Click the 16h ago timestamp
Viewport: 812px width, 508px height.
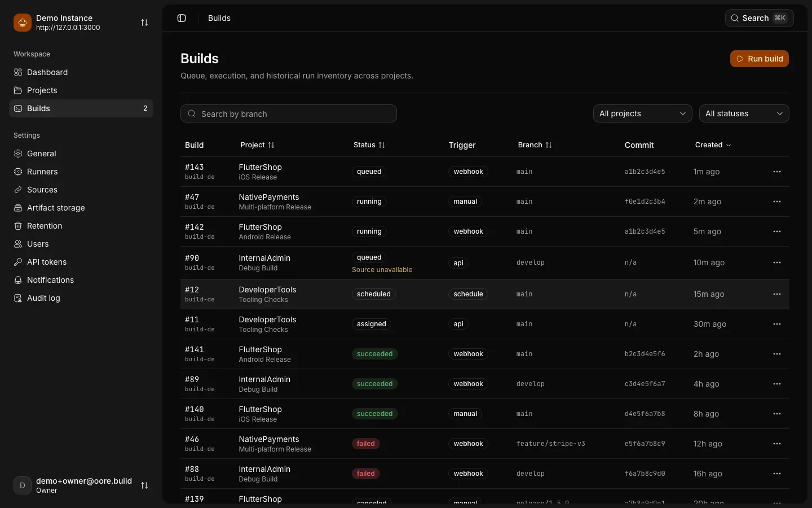(708, 474)
